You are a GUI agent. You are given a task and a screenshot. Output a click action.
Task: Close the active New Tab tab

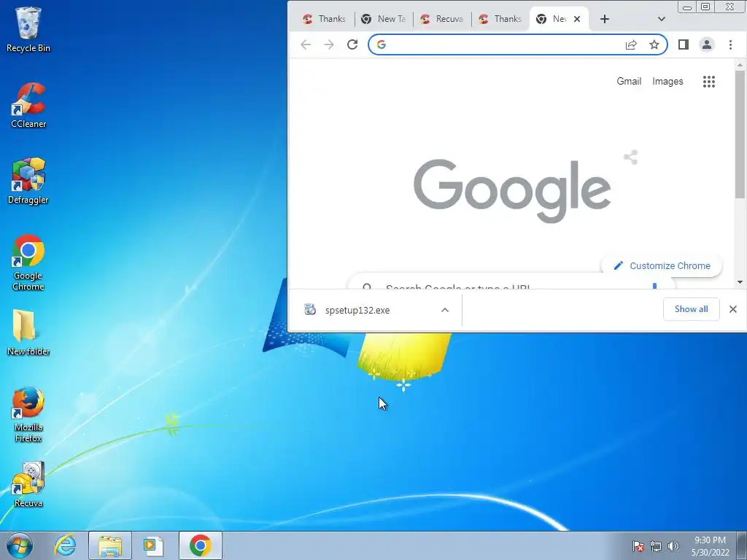pos(577,19)
